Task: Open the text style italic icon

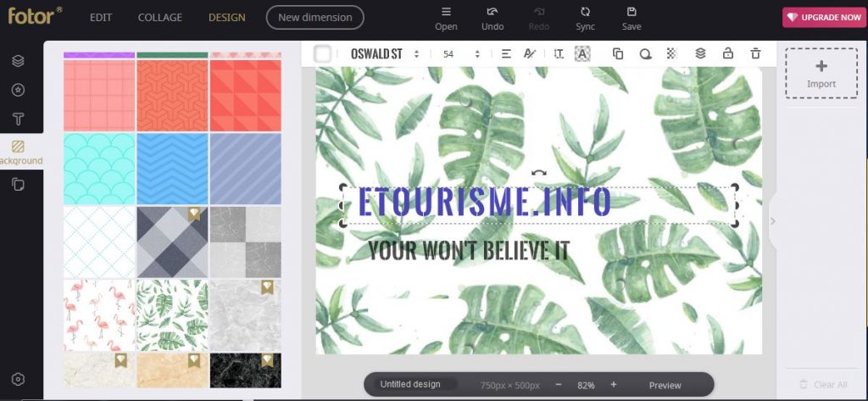Action: 530,53
